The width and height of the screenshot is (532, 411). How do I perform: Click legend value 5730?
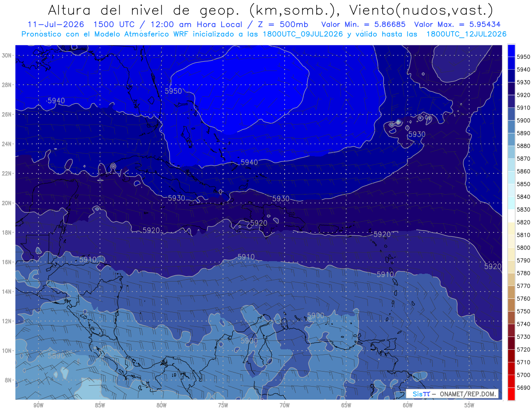pyautogui.click(x=524, y=337)
